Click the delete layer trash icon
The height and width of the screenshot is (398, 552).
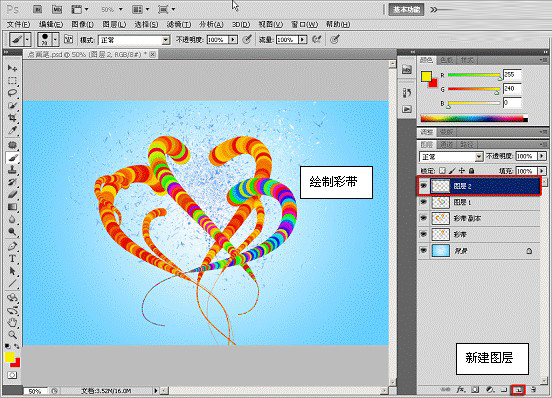point(533,390)
